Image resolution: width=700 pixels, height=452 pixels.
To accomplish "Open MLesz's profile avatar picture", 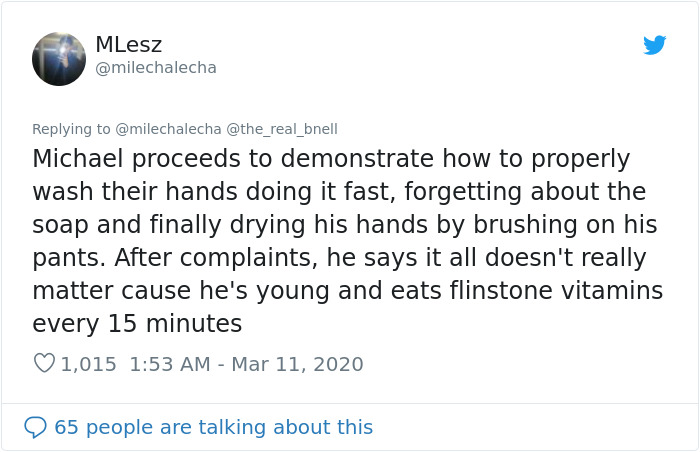I will 59,59.
